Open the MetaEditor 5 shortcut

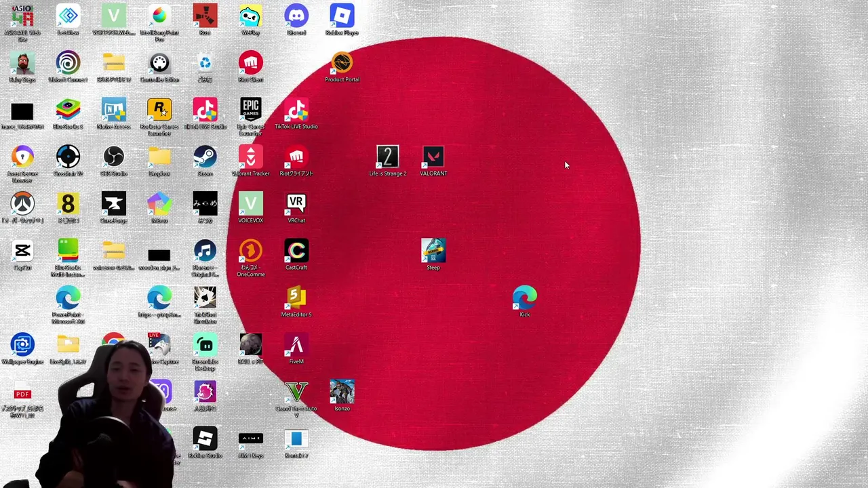(296, 298)
